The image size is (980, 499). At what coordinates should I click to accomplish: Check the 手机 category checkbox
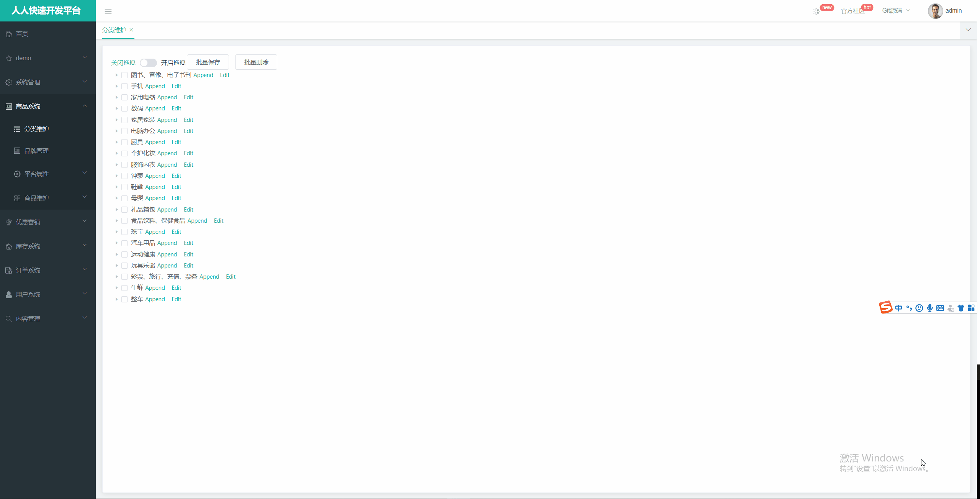click(124, 86)
